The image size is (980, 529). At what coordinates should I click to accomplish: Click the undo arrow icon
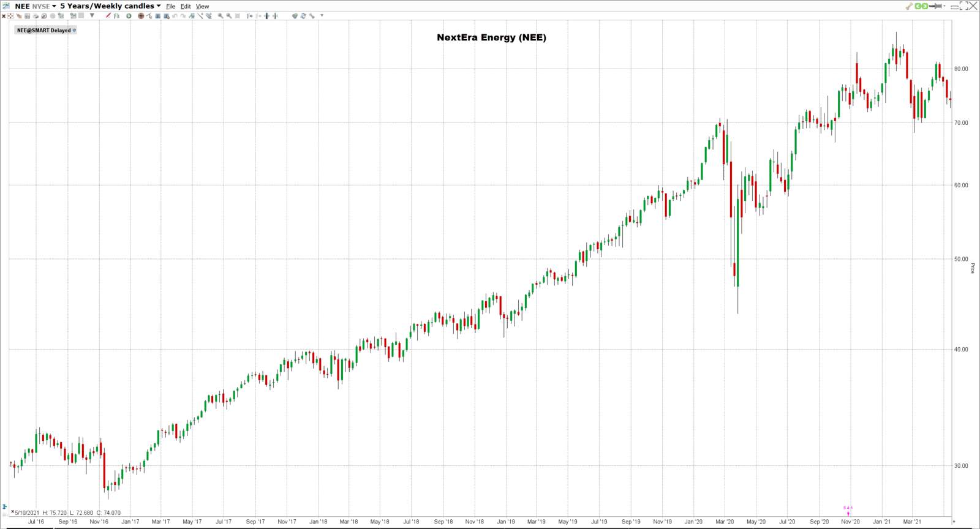point(175,16)
